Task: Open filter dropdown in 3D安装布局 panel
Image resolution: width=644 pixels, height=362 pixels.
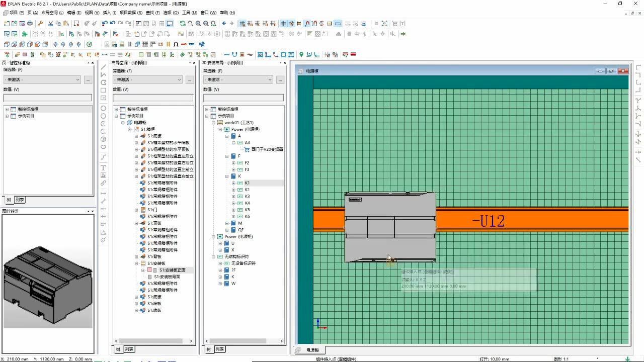Action: tap(270, 79)
